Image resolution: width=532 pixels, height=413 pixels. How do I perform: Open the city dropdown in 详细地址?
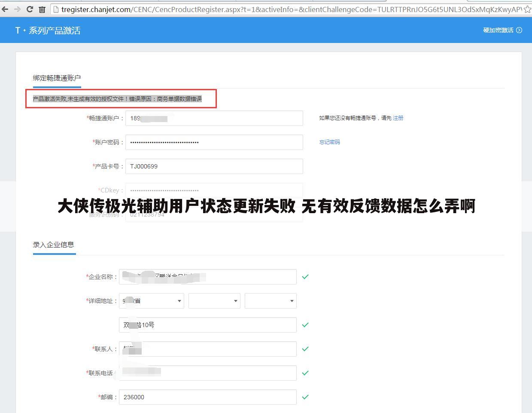click(x=214, y=301)
